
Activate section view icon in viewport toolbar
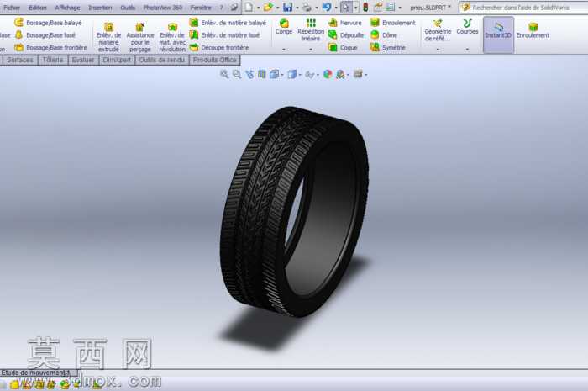coord(262,74)
